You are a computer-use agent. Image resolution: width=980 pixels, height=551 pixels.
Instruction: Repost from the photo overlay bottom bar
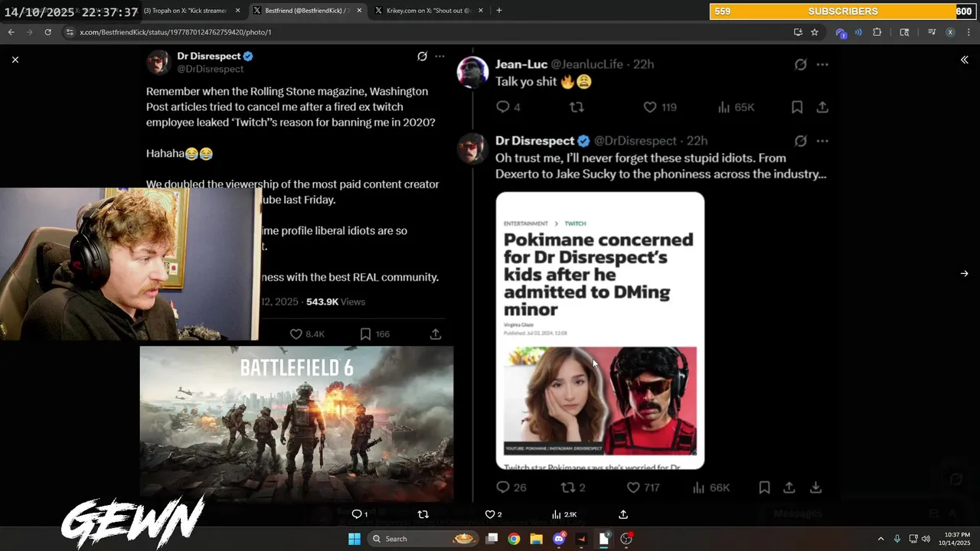(423, 514)
